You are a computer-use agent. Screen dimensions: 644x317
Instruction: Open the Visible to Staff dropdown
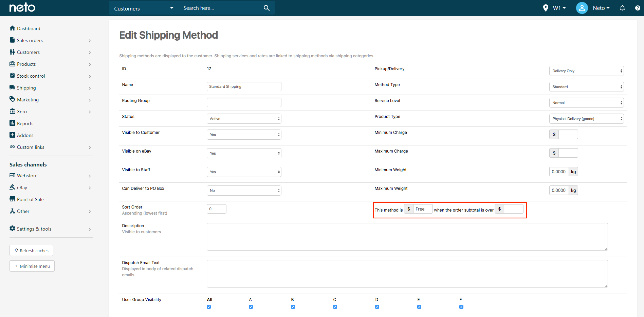[244, 172]
